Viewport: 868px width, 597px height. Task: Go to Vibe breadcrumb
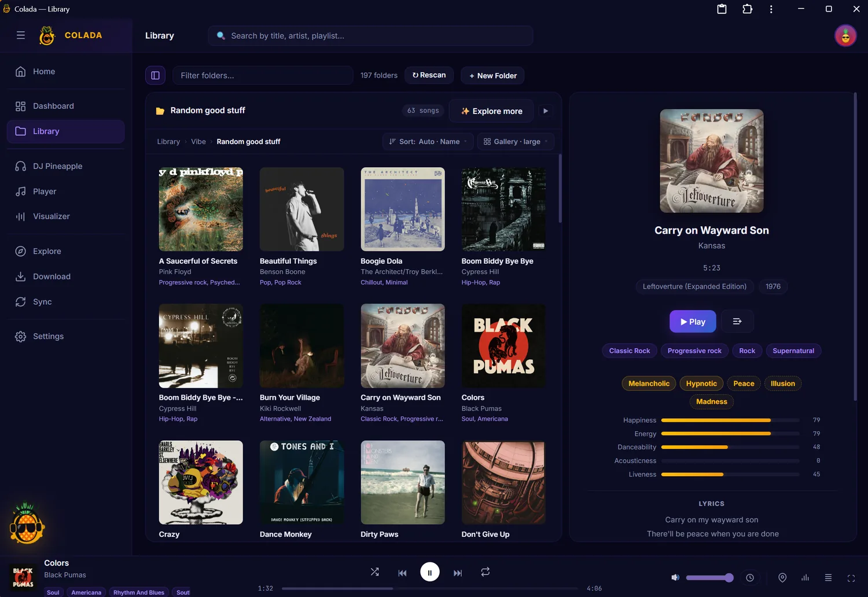coord(198,142)
